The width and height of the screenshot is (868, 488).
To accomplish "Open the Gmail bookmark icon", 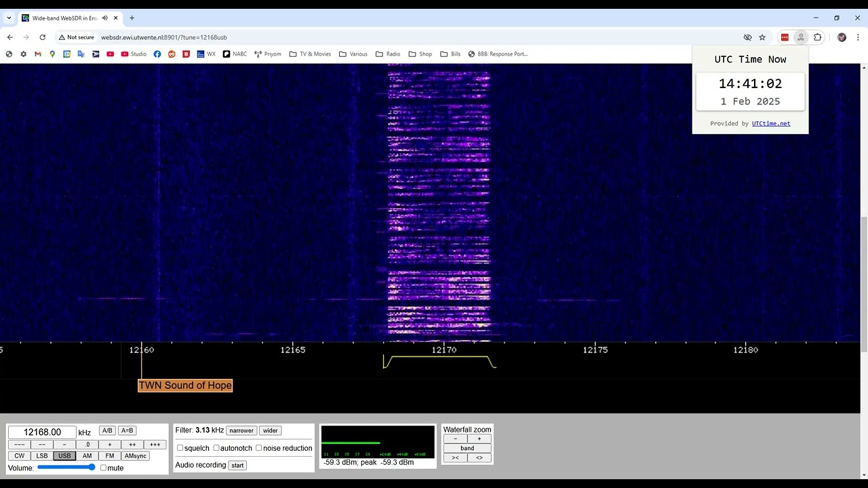I will 38,54.
